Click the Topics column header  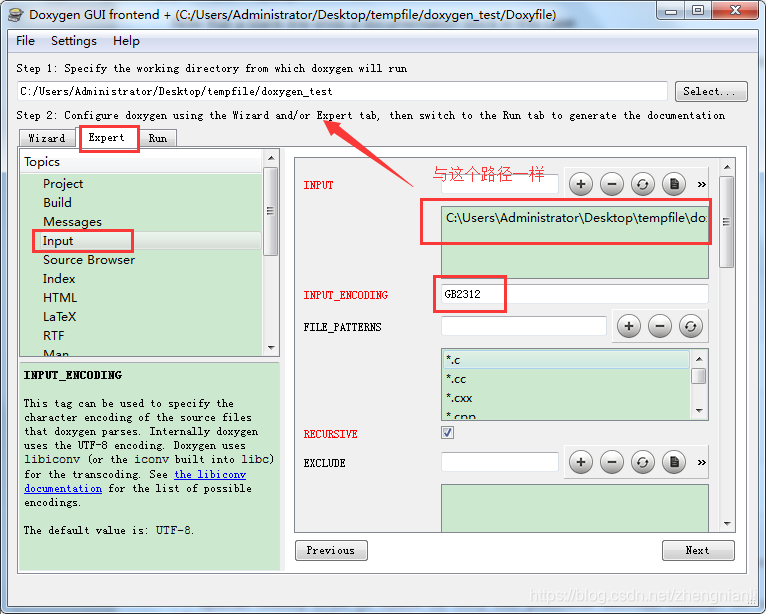141,162
